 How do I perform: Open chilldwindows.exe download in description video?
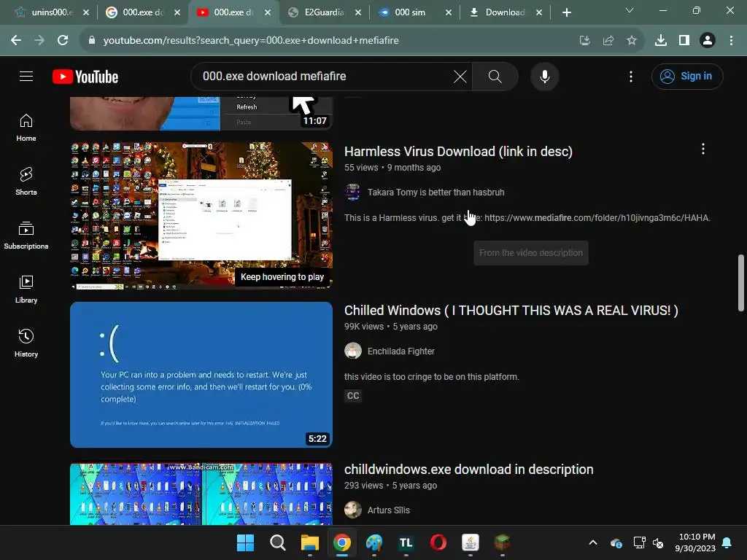pos(469,470)
